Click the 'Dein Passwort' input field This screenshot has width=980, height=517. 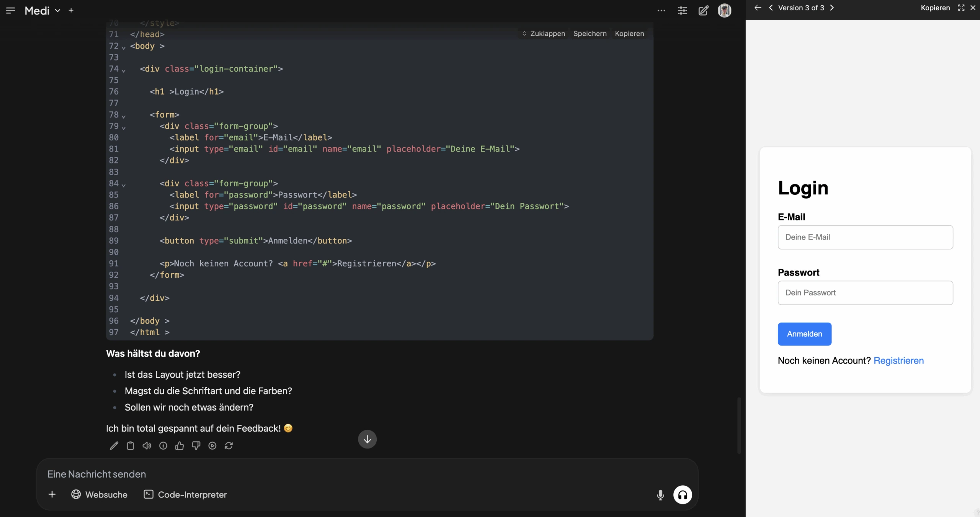865,293
